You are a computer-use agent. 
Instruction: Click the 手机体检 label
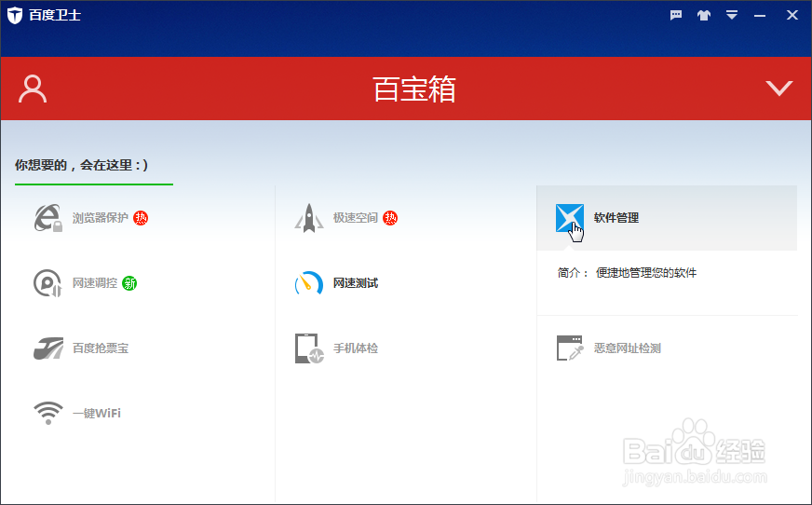click(x=356, y=348)
